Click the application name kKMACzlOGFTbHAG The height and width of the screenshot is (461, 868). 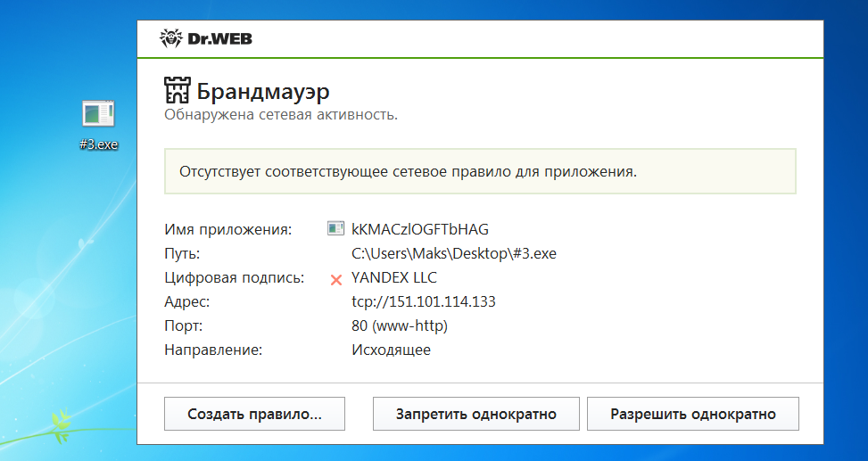pos(420,229)
